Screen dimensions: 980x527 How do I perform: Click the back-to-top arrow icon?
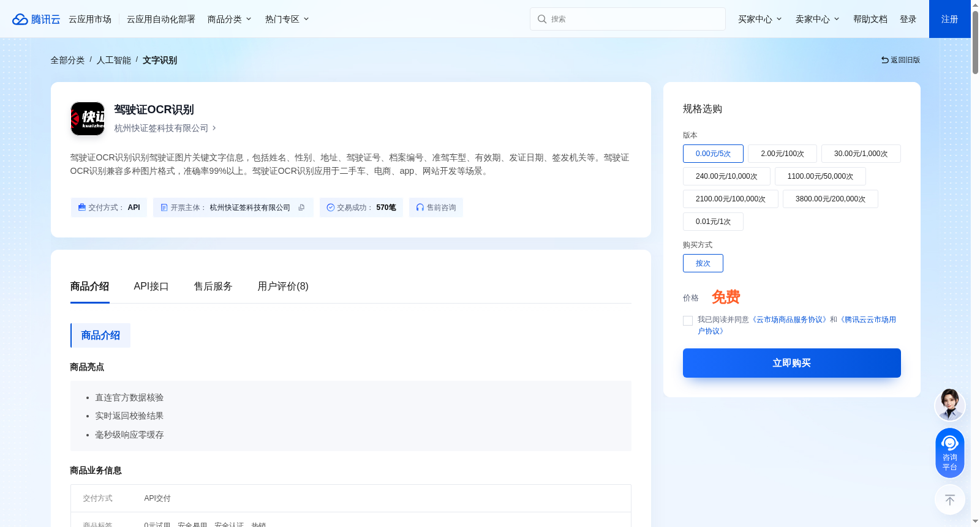click(950, 500)
